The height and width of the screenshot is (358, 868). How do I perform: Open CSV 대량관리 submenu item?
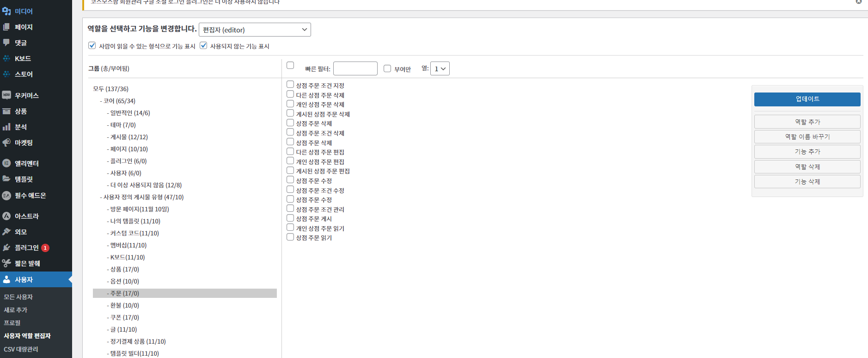pos(21,349)
